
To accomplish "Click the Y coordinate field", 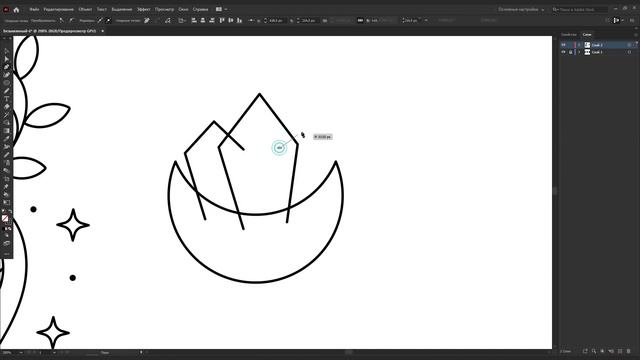I will (309, 20).
